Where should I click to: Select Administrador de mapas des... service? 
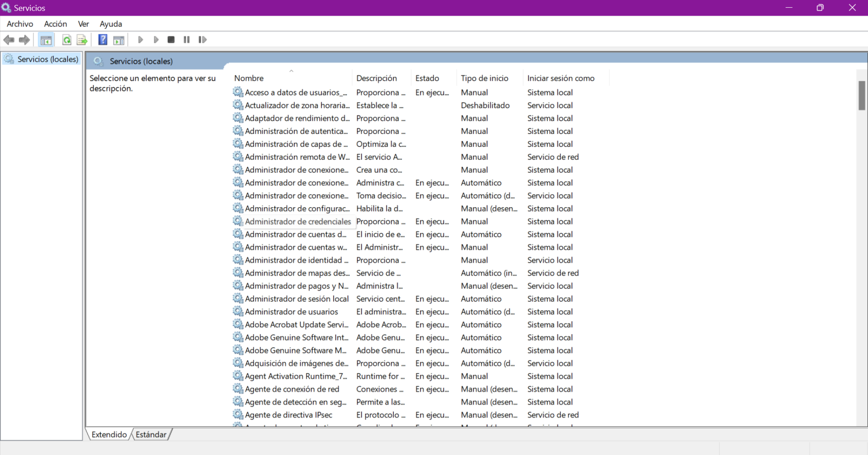(297, 273)
